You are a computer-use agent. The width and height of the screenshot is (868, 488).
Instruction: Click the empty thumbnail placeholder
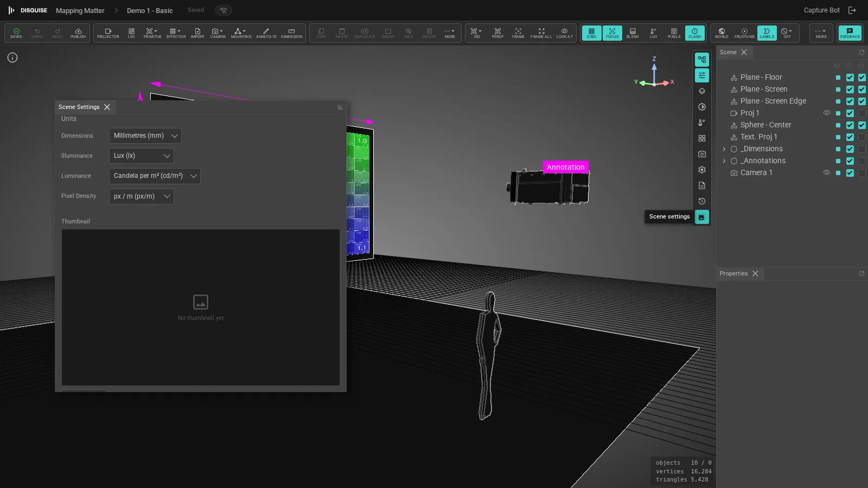(201, 307)
